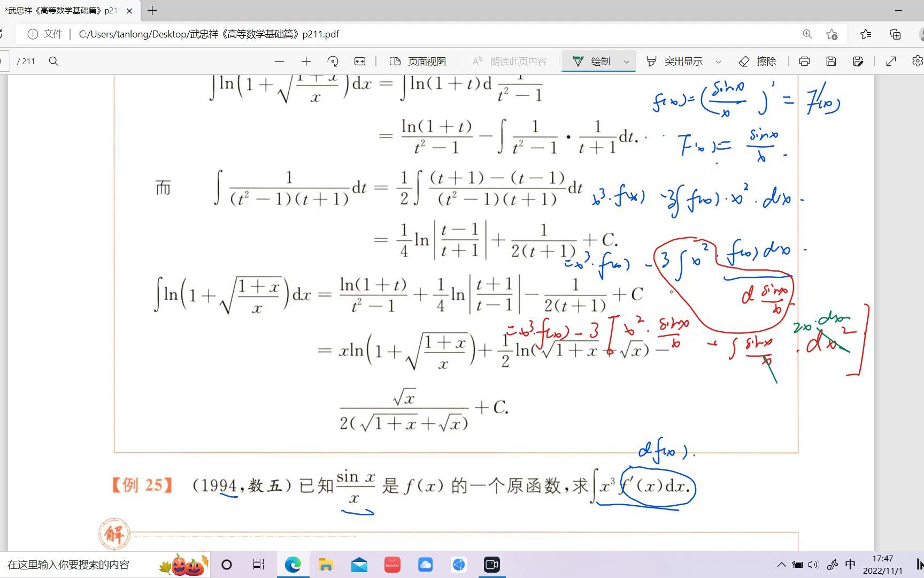
Task: Add this page to favorites
Action: coord(831,34)
